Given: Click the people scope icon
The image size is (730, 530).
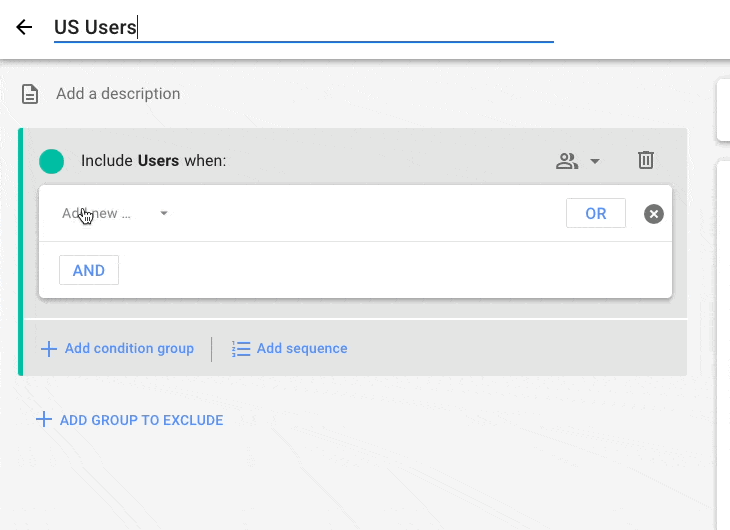Looking at the screenshot, I should click(x=567, y=161).
